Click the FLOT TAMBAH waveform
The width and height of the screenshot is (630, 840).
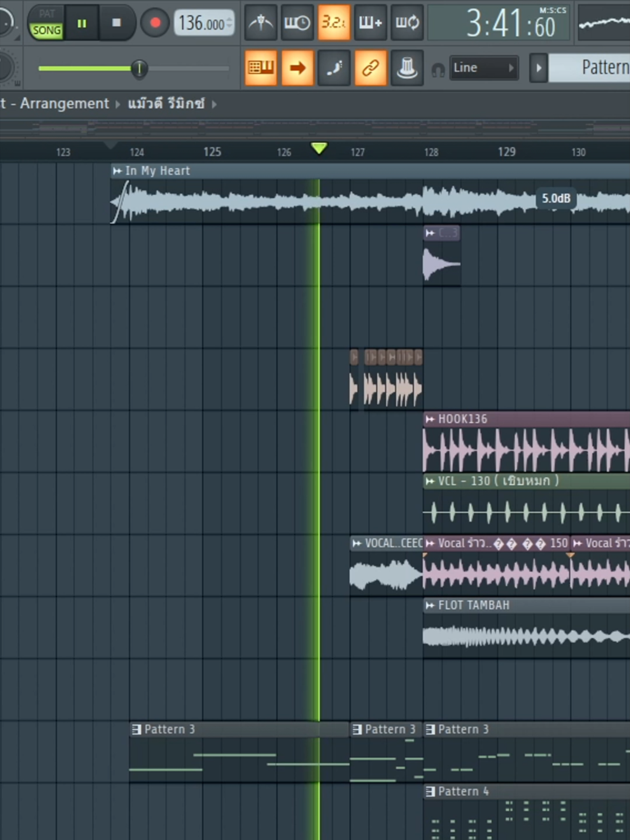point(526,636)
